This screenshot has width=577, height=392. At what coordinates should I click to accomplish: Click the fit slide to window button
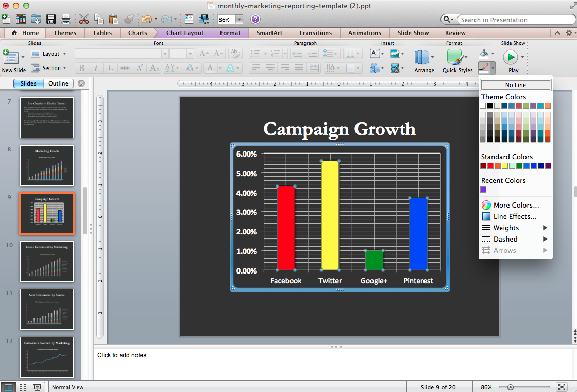(x=561, y=387)
